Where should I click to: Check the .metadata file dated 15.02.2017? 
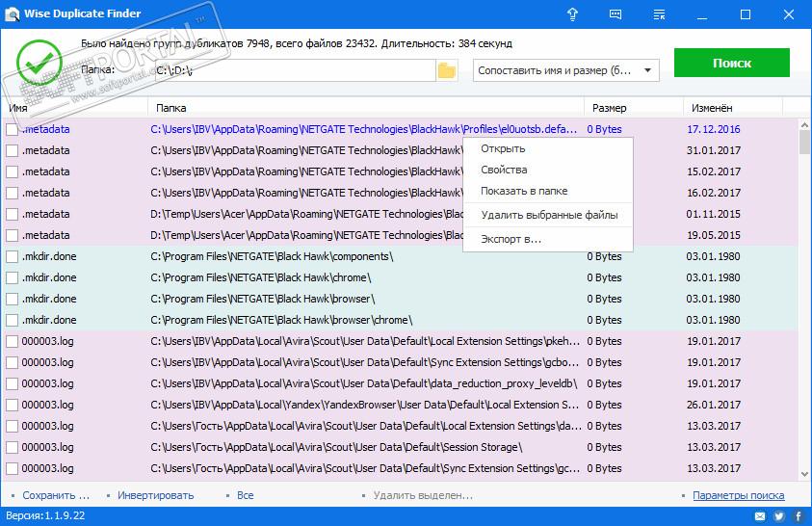pyautogui.click(x=12, y=171)
